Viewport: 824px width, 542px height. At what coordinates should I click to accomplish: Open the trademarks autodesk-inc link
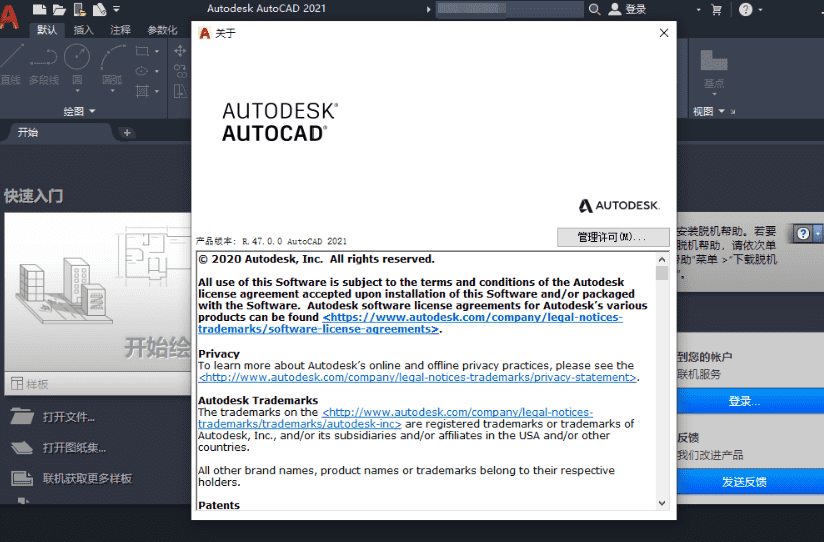(396, 418)
